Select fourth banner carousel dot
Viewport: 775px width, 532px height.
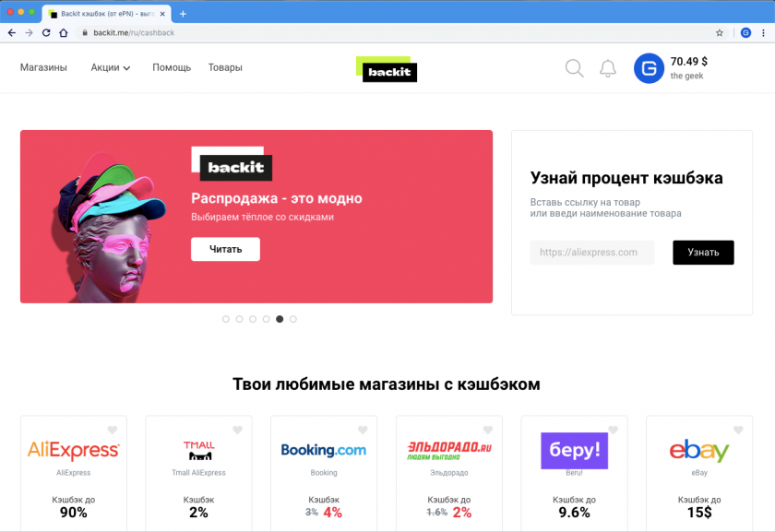tap(266, 319)
